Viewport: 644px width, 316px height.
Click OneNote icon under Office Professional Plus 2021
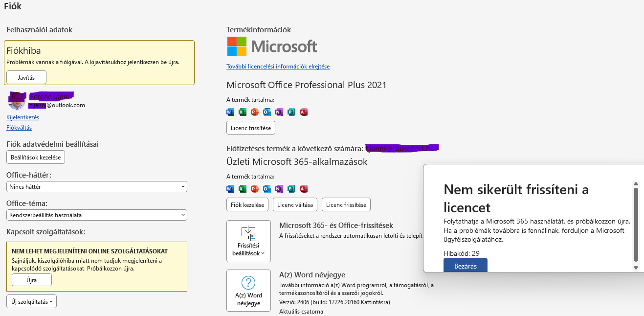coord(279,112)
